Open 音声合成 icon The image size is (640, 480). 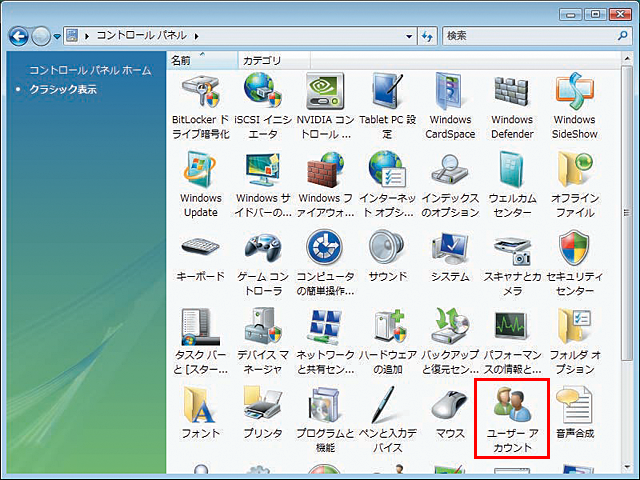[x=574, y=413]
